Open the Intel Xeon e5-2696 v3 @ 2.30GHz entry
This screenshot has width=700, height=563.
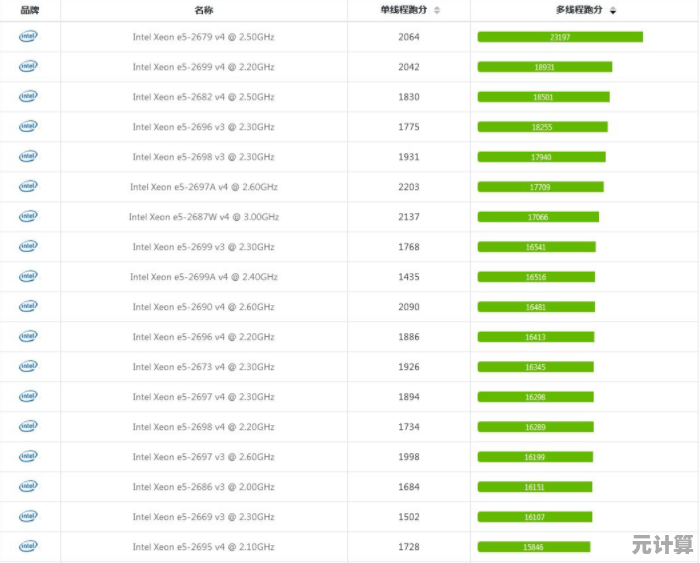pos(203,127)
